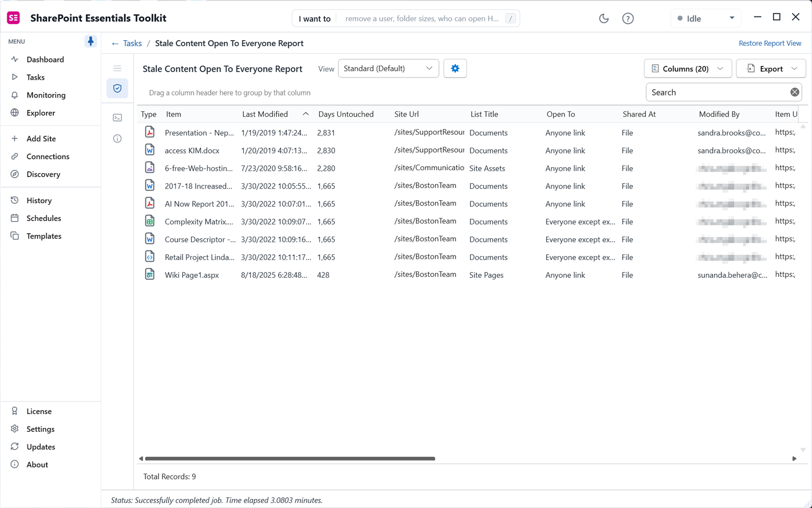Click page icon for Wiki Page1.aspx
812x508 pixels.
[x=150, y=274]
